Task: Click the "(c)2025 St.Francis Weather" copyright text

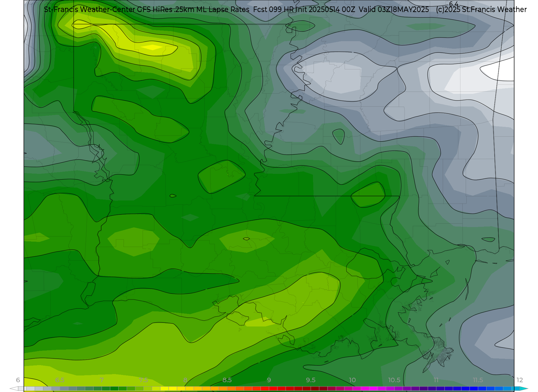Action: point(481,10)
